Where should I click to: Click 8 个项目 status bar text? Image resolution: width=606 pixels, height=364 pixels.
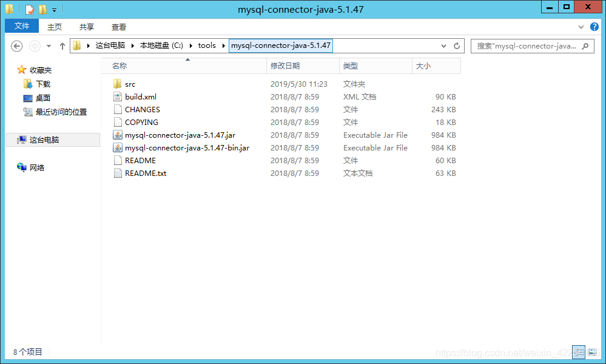click(x=28, y=352)
